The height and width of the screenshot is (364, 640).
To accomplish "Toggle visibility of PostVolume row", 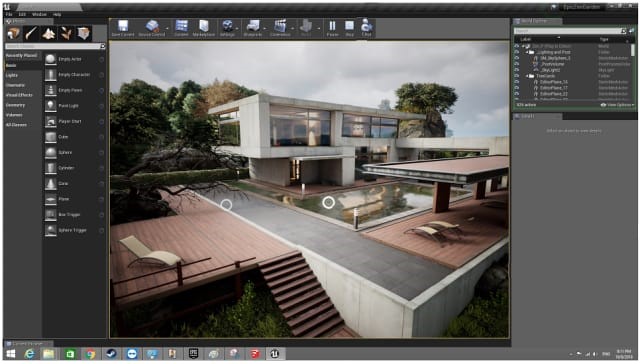I will click(x=517, y=64).
